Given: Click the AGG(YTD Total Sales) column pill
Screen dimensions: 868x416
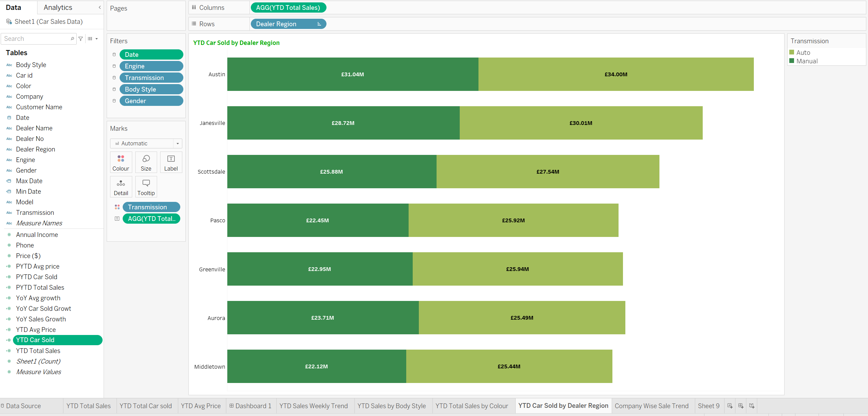Looking at the screenshot, I should coord(288,7).
